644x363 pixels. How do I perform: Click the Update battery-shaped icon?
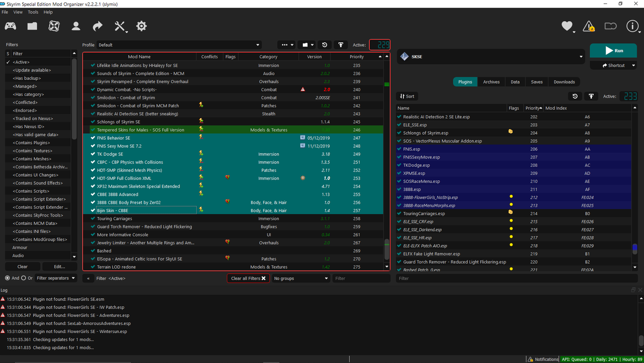click(610, 26)
